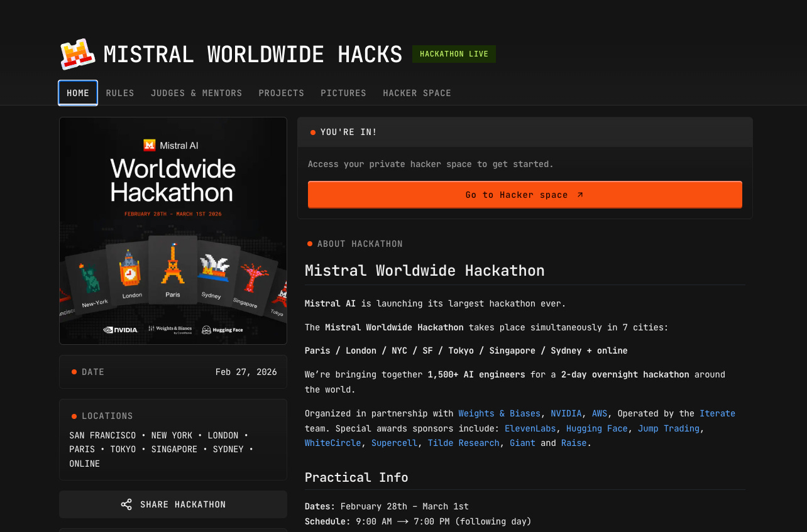The width and height of the screenshot is (807, 532).
Task: Click the Practical Info heading
Action: pyautogui.click(x=356, y=477)
